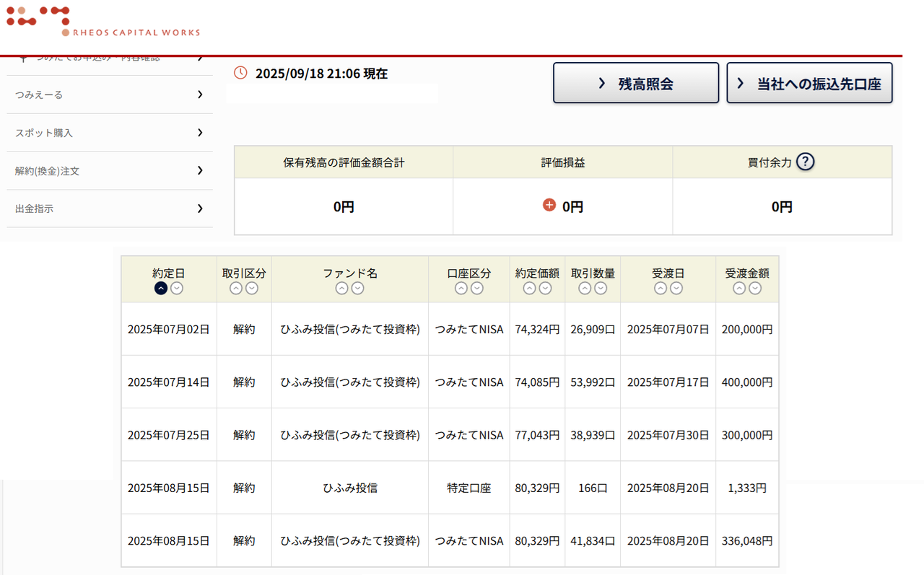The height and width of the screenshot is (575, 924).
Task: Select the 約定日 cell 2025年07月02日
Action: click(169, 329)
